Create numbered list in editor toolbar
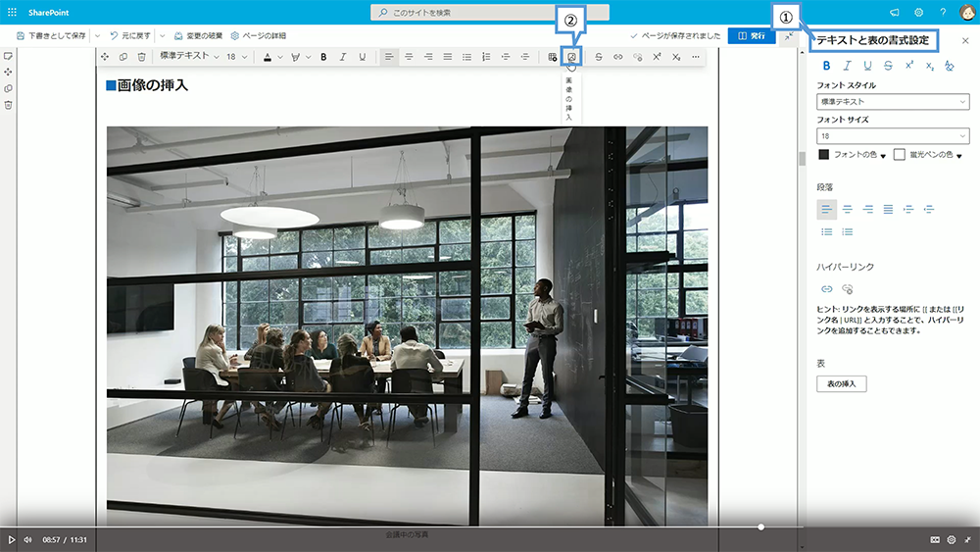Viewport: 980px width, 552px height. [486, 57]
